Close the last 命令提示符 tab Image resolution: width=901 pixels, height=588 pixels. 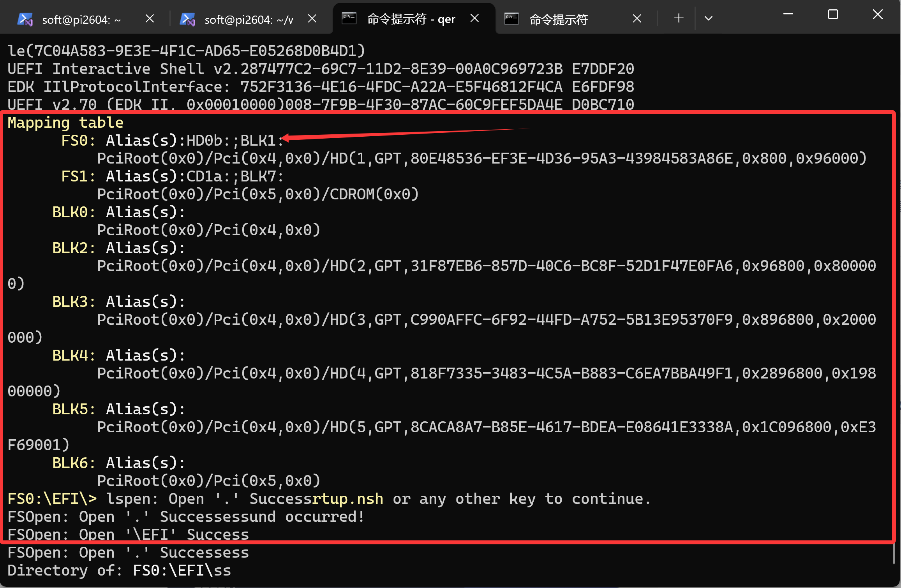[x=637, y=18]
